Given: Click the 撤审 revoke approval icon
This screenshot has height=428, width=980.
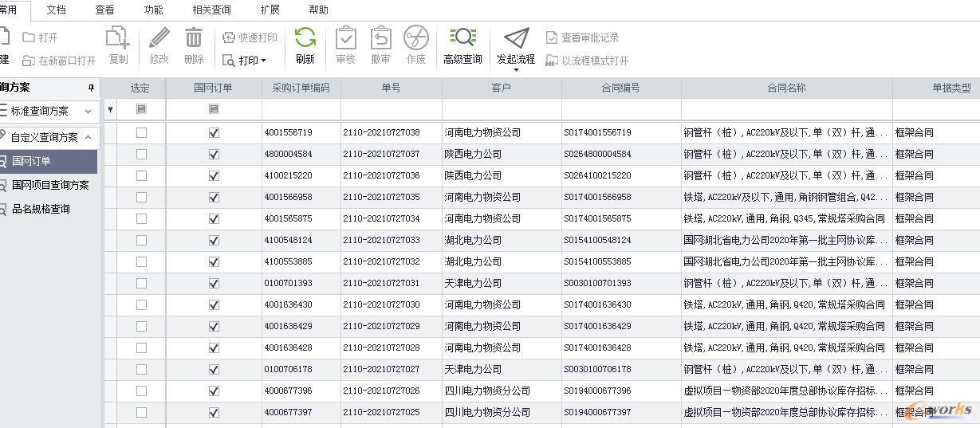Looking at the screenshot, I should 380,37.
